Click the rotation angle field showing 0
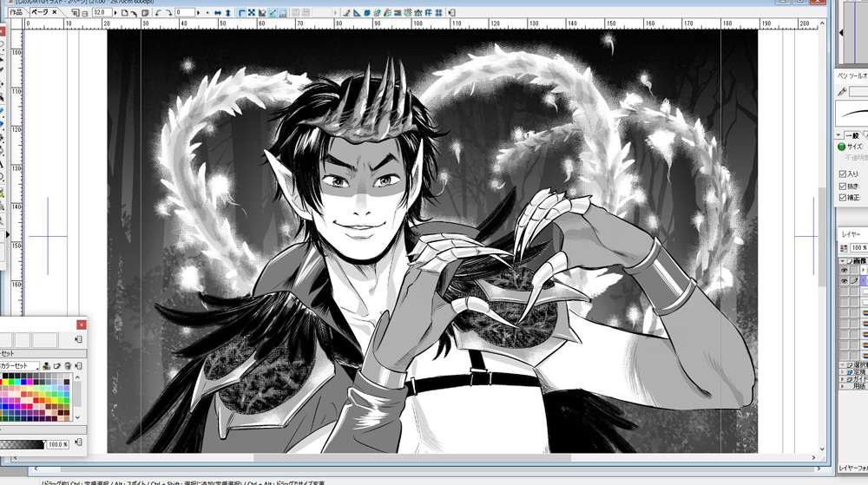 (x=185, y=12)
